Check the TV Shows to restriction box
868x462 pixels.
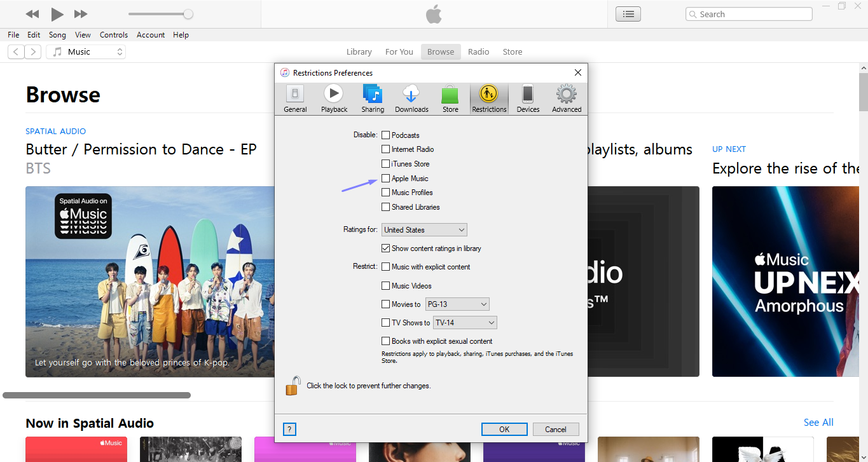tap(385, 323)
